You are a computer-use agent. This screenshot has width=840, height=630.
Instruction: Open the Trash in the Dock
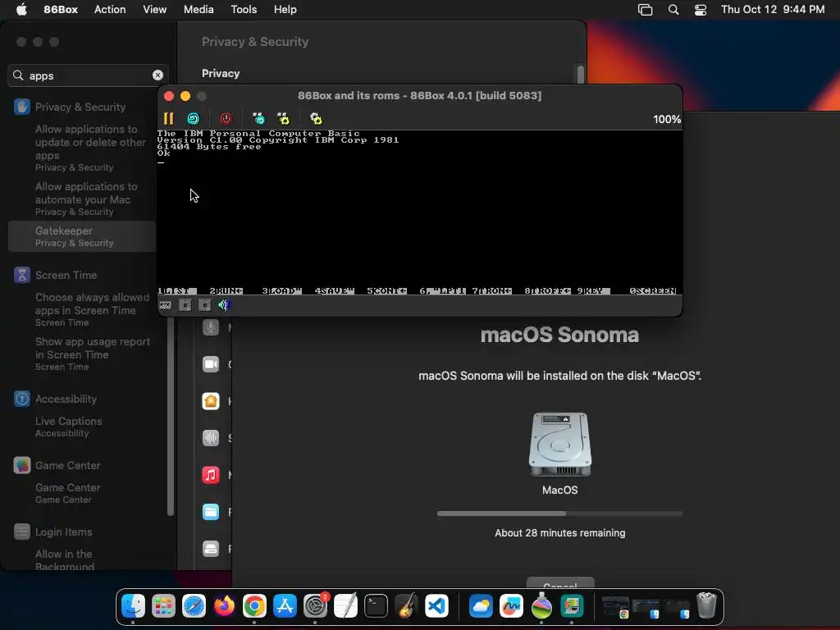click(706, 605)
